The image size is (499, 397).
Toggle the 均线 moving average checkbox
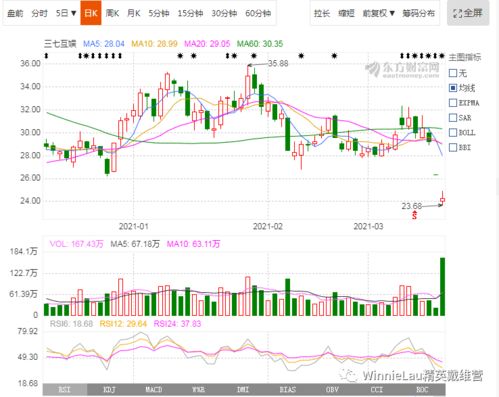pos(453,88)
